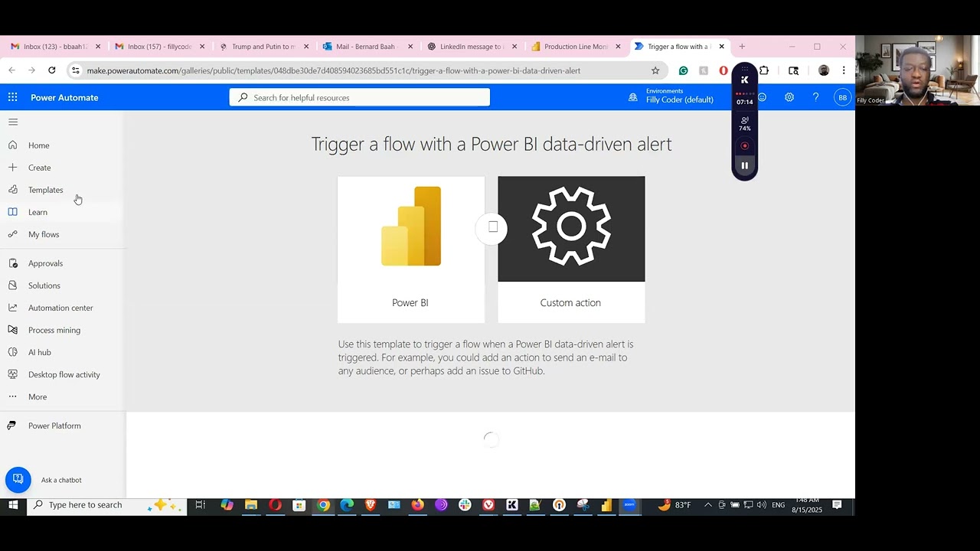Open the Help question mark icon

click(x=815, y=97)
